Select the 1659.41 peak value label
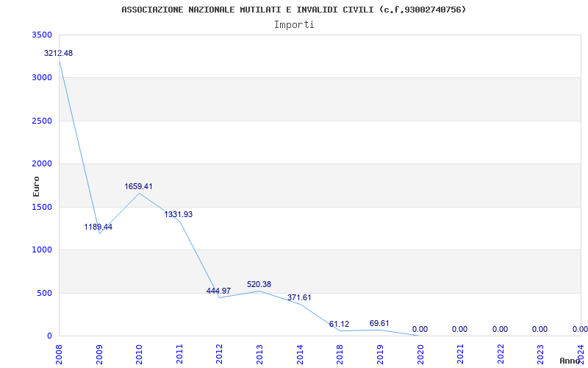Image resolution: width=588 pixels, height=368 pixels. click(x=138, y=187)
